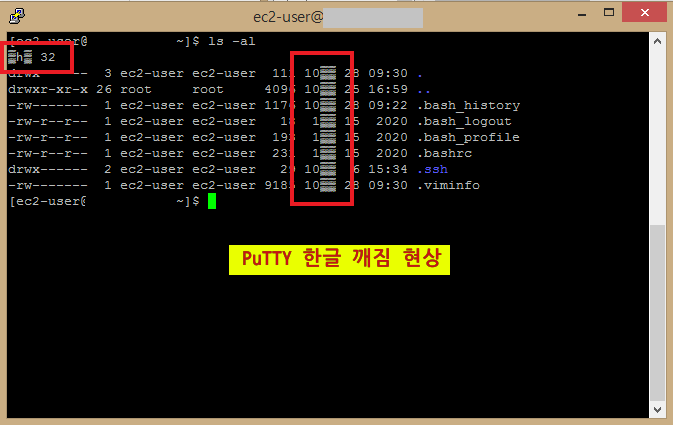Click the .viminfo file name

coord(449,185)
